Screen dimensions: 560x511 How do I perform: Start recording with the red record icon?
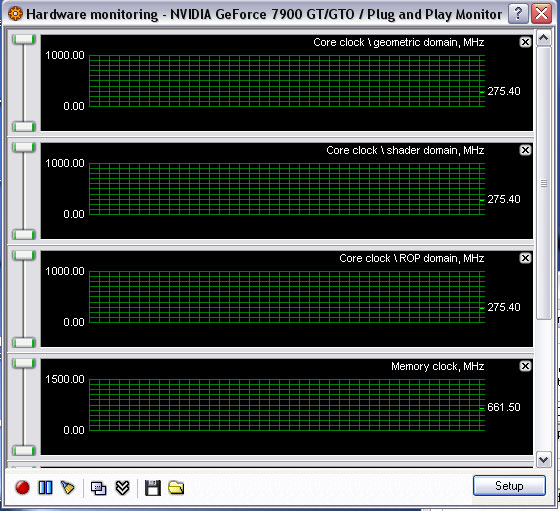[x=22, y=487]
